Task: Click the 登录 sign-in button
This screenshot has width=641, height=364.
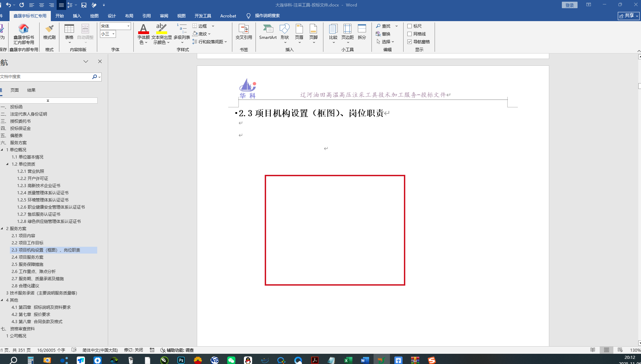Action: coord(570,5)
